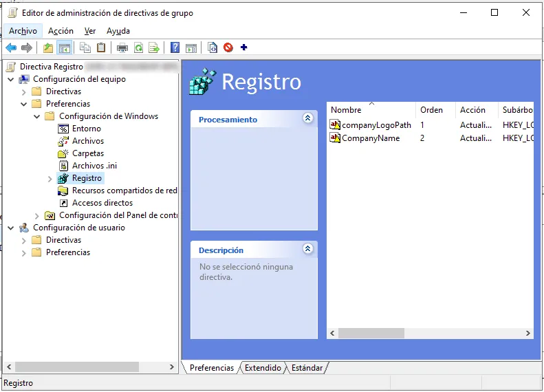Maximize the editor window
This screenshot has width=544, height=392.
[x=494, y=13]
